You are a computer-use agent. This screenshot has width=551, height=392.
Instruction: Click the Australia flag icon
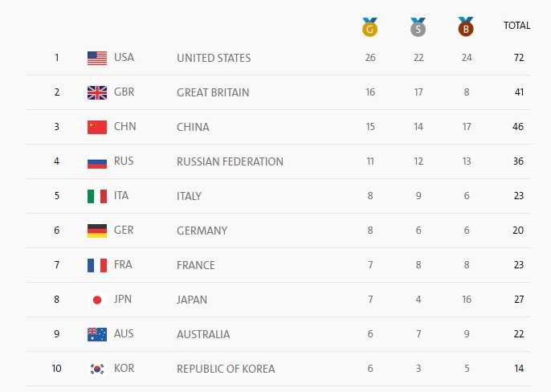[x=97, y=334]
